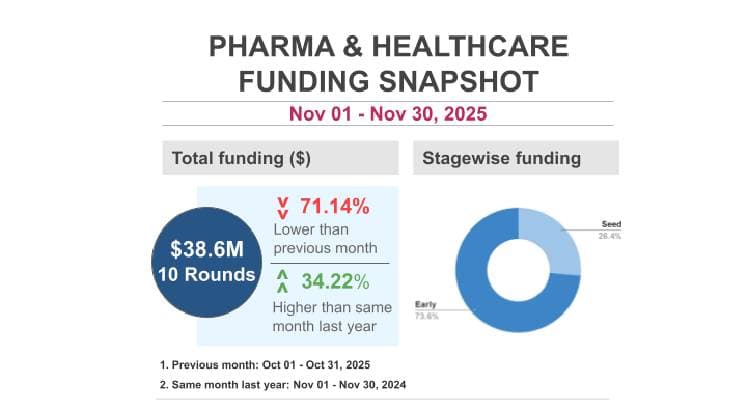750x400 pixels.
Task: Click the 71.14% decrease value
Action: [335, 207]
